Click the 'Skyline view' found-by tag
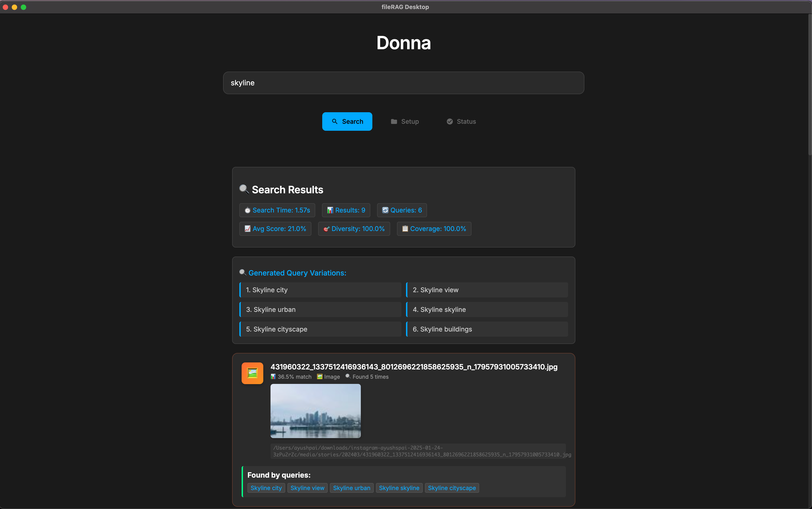 (x=307, y=488)
